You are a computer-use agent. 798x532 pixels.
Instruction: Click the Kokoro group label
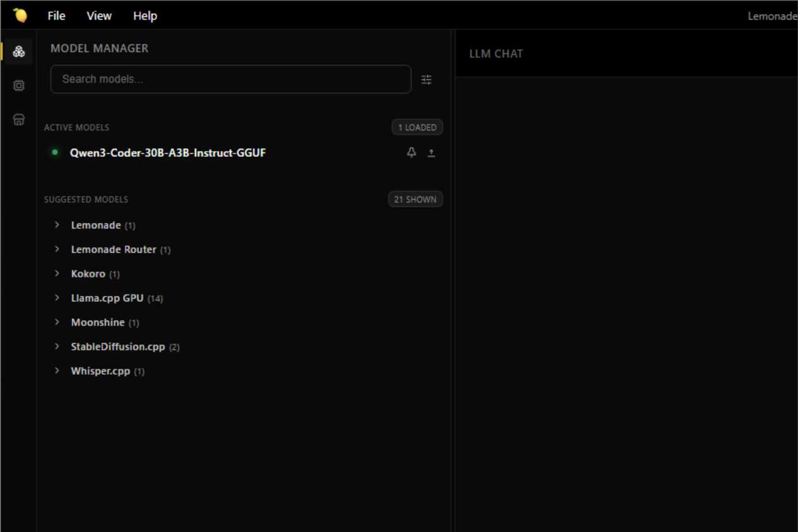[x=88, y=274]
